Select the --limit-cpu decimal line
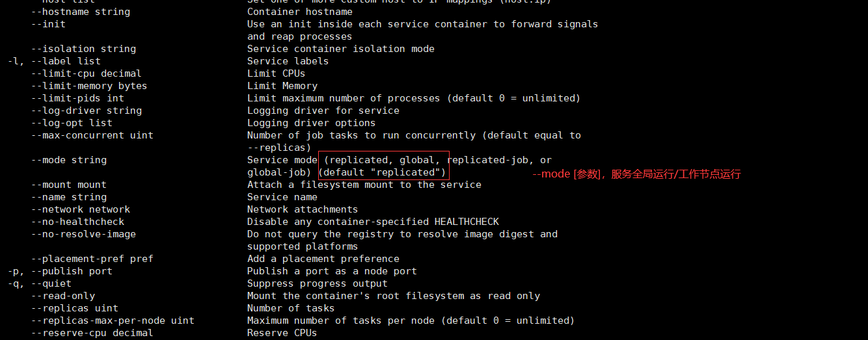The height and width of the screenshot is (340, 868). coord(87,73)
